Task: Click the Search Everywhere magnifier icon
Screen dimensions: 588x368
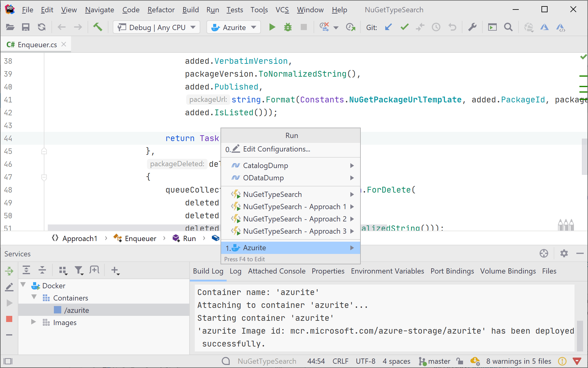Action: point(508,27)
